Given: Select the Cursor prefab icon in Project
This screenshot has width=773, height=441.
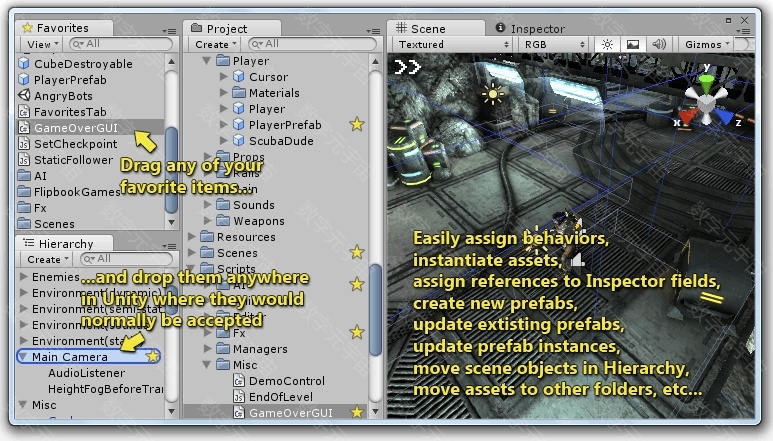Looking at the screenshot, I should [239, 76].
